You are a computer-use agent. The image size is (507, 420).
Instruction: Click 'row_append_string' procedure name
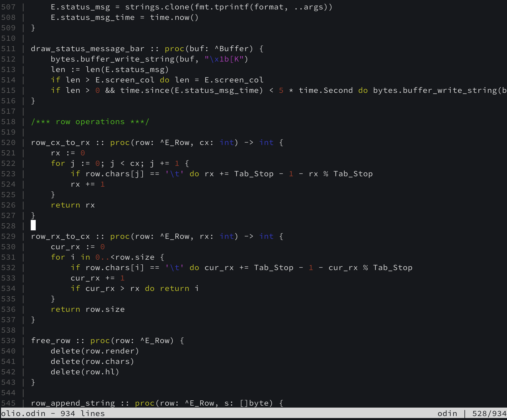coord(73,403)
